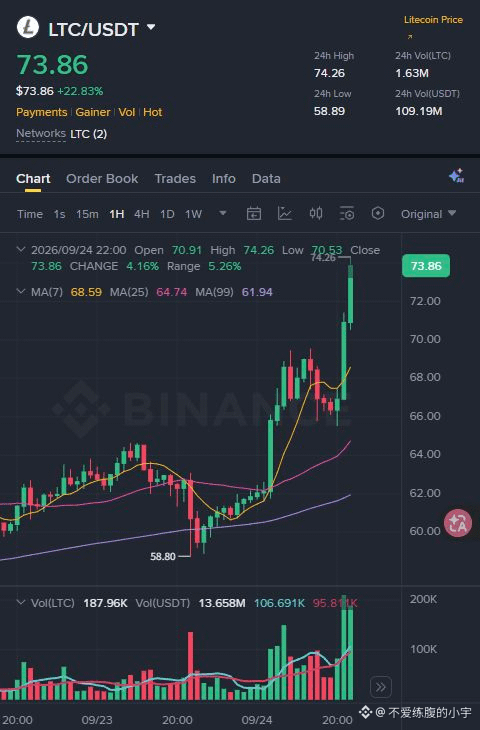Open the Original chart type dropdown
480x730 pixels.
click(x=428, y=214)
